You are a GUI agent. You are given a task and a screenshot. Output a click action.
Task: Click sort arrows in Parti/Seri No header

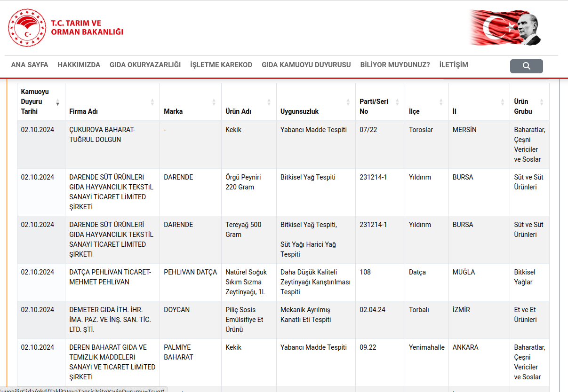[397, 102]
